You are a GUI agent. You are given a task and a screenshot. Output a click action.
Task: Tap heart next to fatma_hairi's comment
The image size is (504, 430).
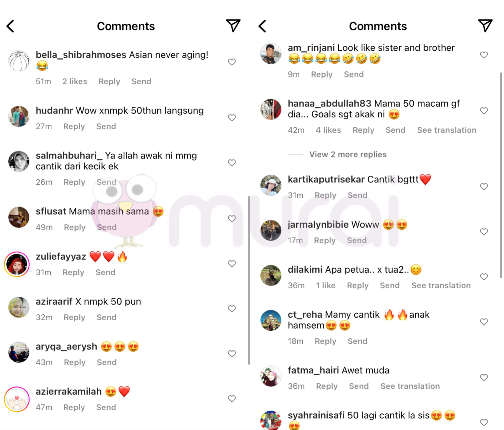[484, 377]
